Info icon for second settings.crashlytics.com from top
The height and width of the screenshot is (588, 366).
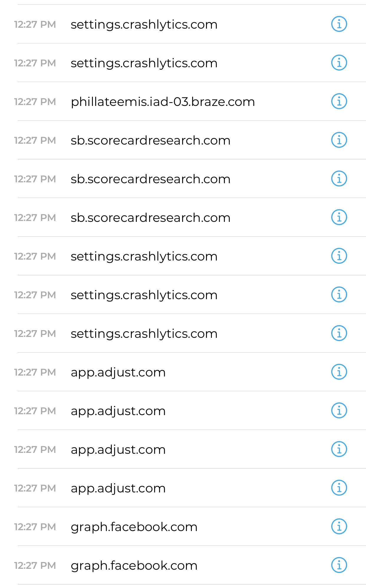click(339, 63)
